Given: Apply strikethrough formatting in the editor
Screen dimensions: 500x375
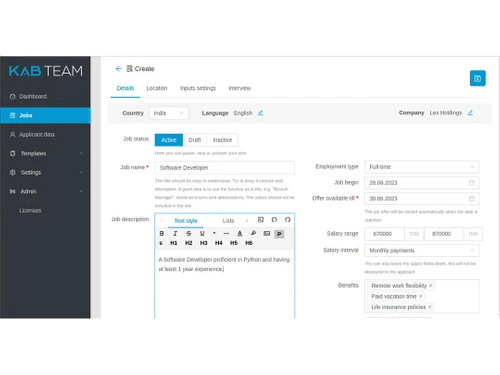Looking at the screenshot, I should 189,234.
